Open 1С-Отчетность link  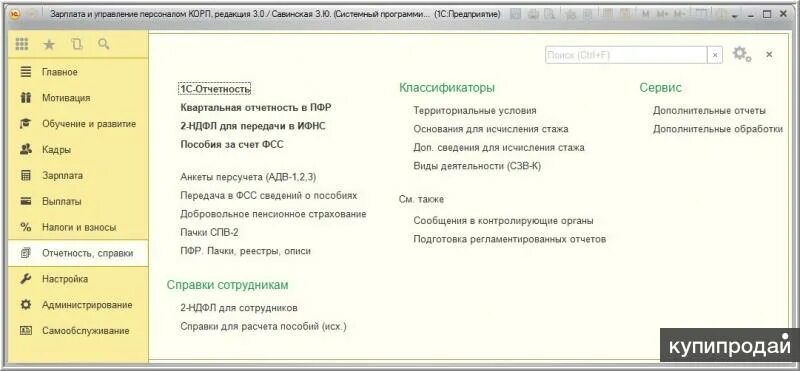[x=215, y=89]
